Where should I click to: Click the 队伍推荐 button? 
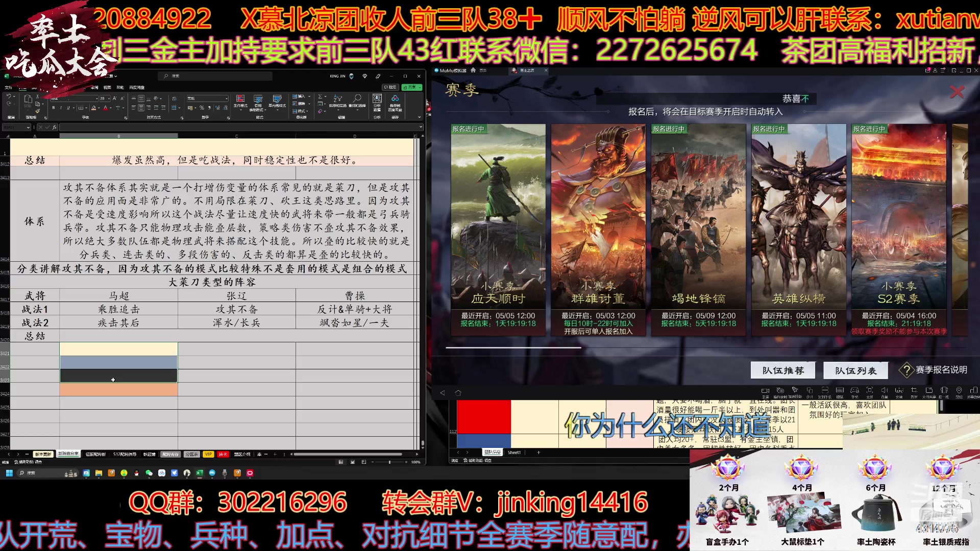click(782, 370)
